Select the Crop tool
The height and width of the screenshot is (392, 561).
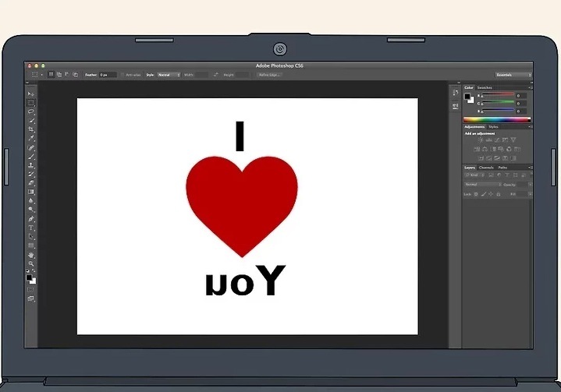pyautogui.click(x=30, y=129)
